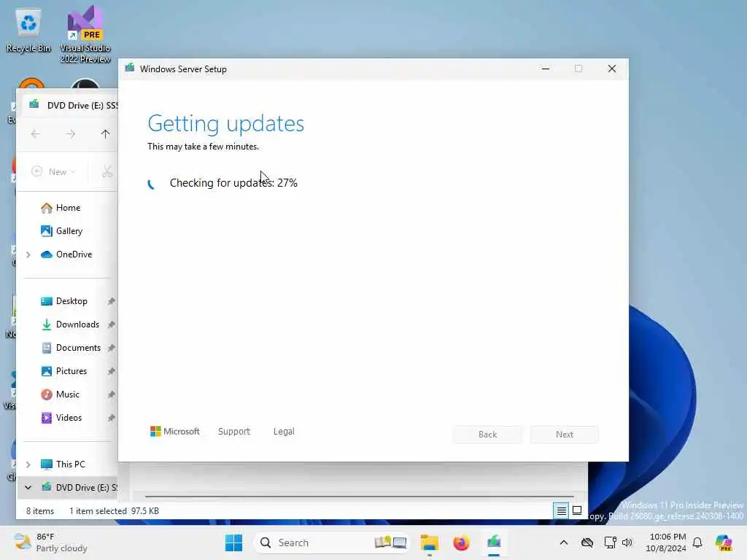Expand the OneDrive tree node
Image resolution: width=747 pixels, height=560 pixels.
(28, 254)
